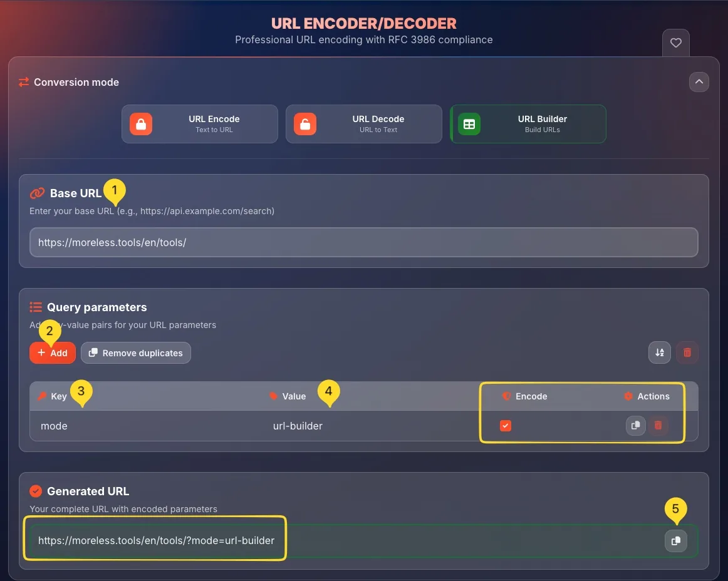The width and height of the screenshot is (728, 581).
Task: Select the generated URL text
Action: coord(155,540)
